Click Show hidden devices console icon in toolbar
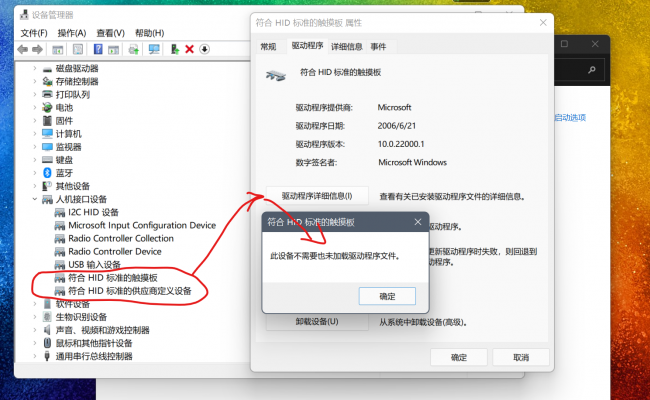 58,50
